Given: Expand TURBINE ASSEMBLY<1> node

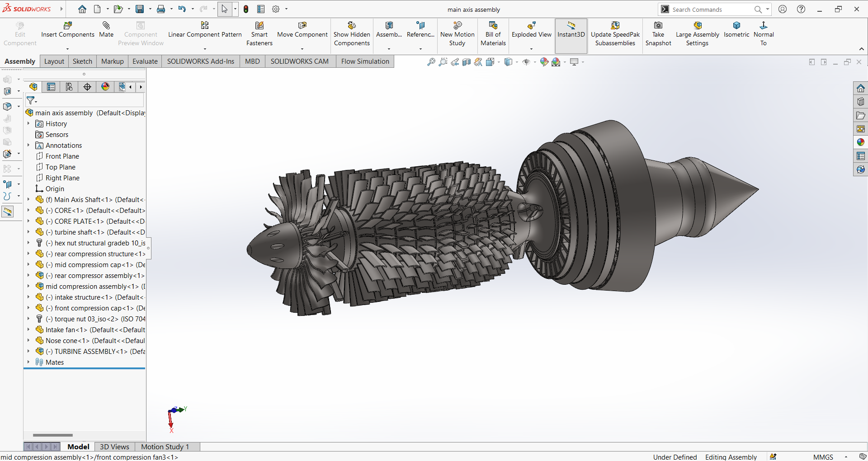Looking at the screenshot, I should [28, 351].
